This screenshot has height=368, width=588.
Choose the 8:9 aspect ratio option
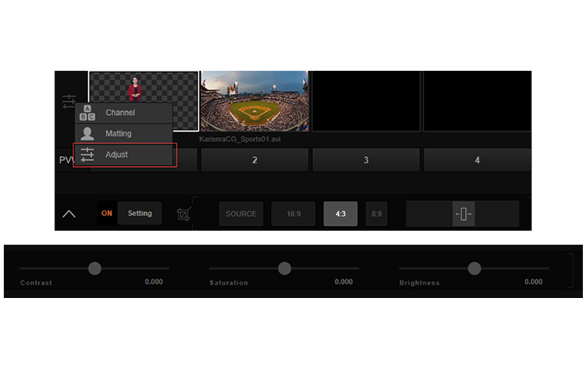pos(376,214)
